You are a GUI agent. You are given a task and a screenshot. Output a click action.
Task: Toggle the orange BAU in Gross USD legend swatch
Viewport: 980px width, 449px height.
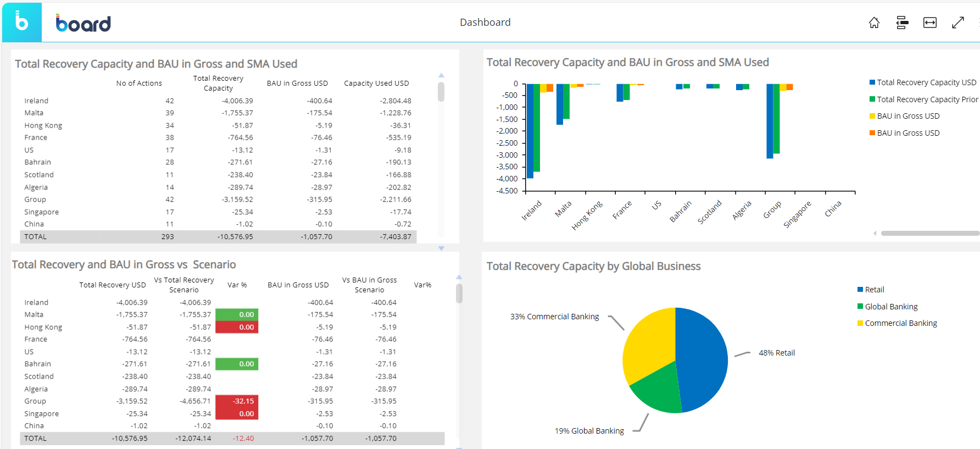click(872, 133)
